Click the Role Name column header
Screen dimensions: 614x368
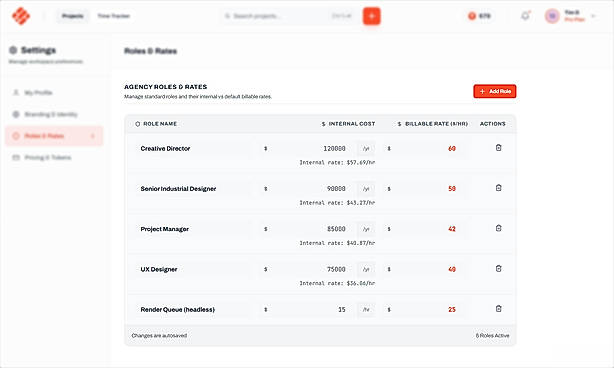156,124
